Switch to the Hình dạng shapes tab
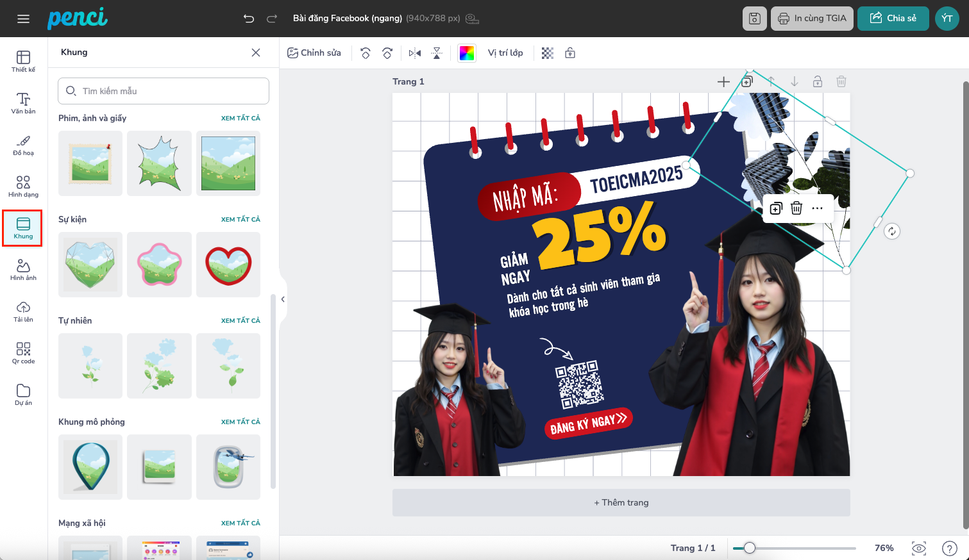This screenshot has width=969, height=560. click(x=23, y=186)
